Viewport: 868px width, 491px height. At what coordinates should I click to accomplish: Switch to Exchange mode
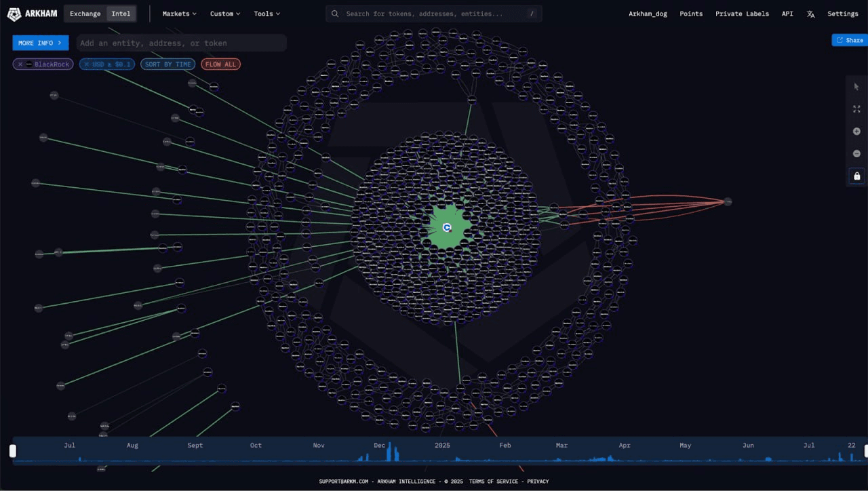pyautogui.click(x=85, y=14)
